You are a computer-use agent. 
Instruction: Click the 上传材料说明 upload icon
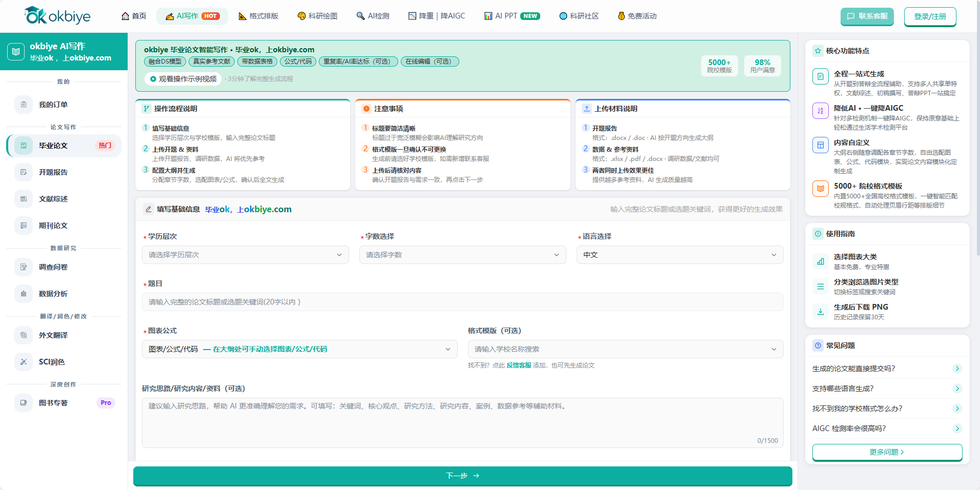point(587,109)
